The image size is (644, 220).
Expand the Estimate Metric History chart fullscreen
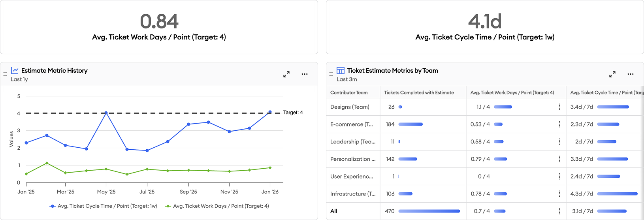286,74
